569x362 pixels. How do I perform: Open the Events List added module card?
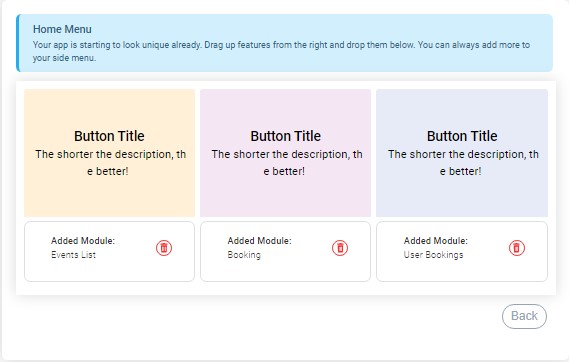110,251
